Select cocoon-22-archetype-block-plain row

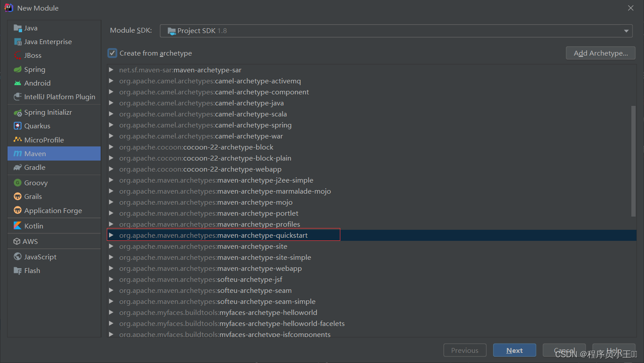(x=372, y=158)
